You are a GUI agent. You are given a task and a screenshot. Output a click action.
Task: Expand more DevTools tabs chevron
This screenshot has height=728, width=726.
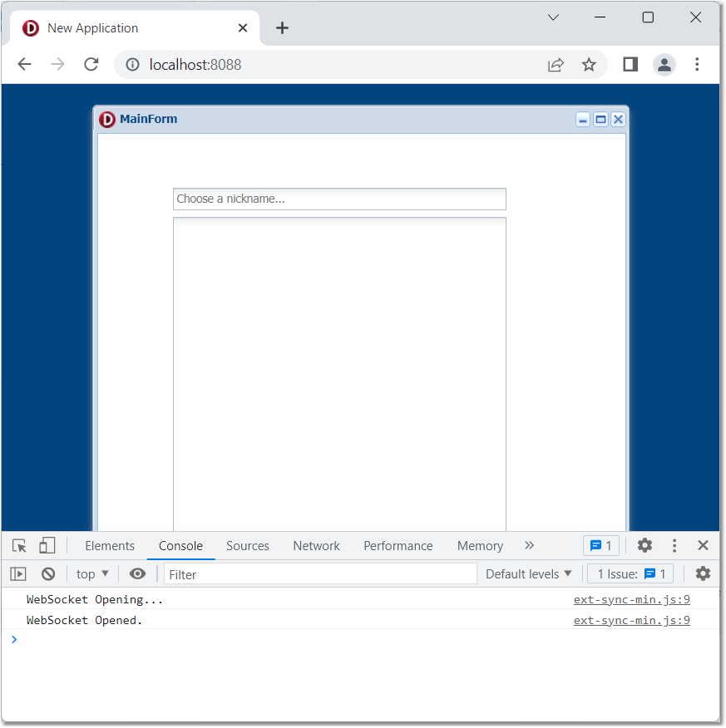[x=529, y=546]
